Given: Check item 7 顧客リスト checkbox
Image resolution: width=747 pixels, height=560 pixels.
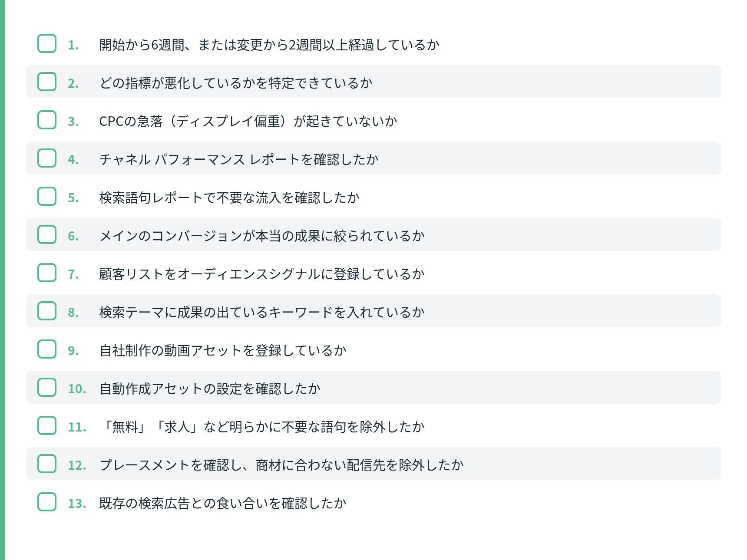Looking at the screenshot, I should (x=47, y=273).
